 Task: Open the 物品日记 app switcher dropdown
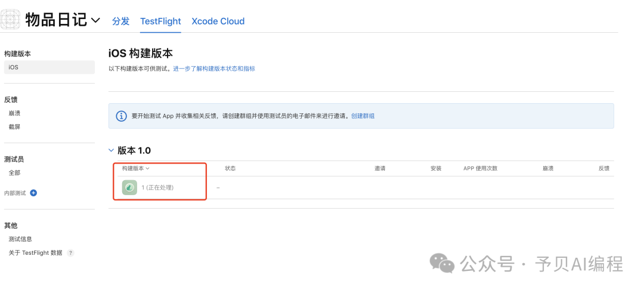(96, 21)
